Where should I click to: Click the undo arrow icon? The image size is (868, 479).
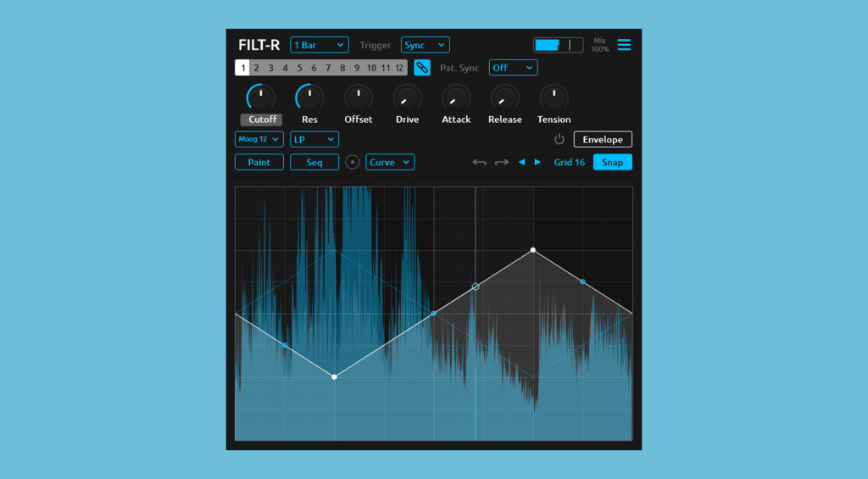pos(480,162)
